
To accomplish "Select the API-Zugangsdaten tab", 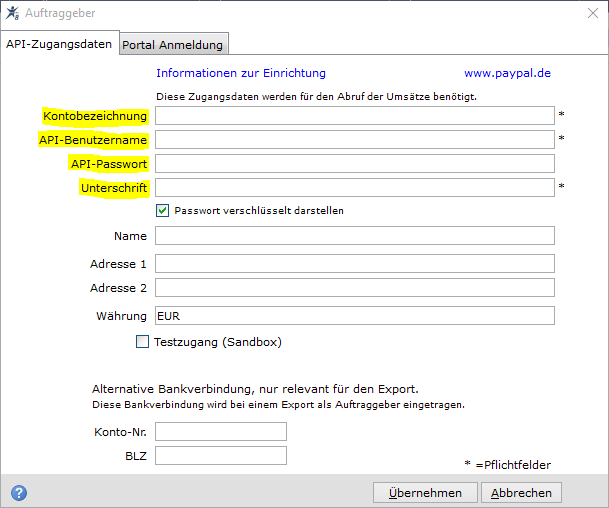I will tap(59, 44).
